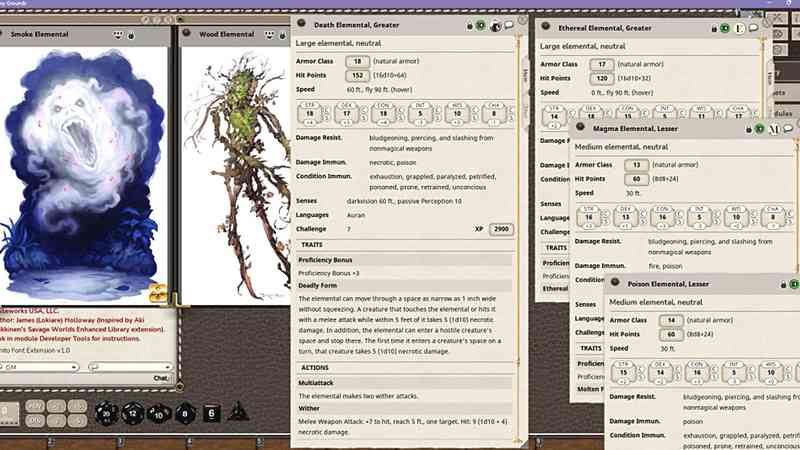Click Death Elemental Armor Class field

(357, 61)
